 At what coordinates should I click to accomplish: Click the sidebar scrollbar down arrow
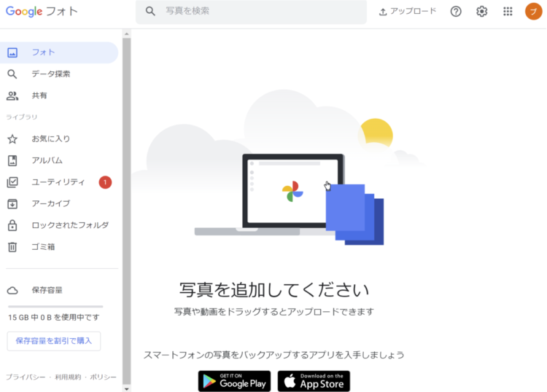tap(127, 389)
